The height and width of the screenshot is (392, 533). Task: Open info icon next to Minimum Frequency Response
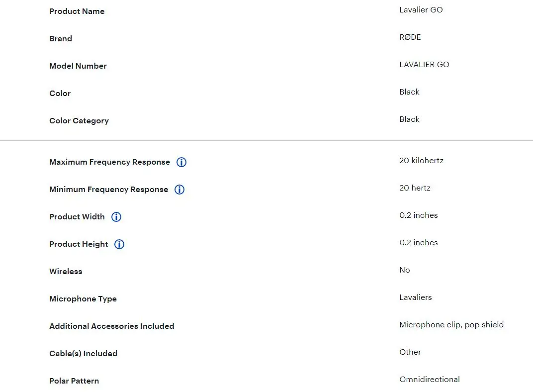(179, 190)
